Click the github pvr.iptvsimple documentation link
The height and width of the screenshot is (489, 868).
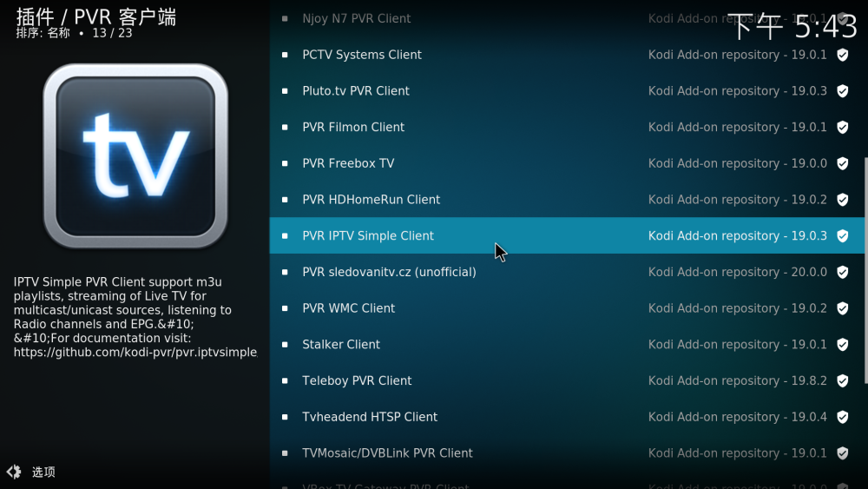click(x=135, y=353)
